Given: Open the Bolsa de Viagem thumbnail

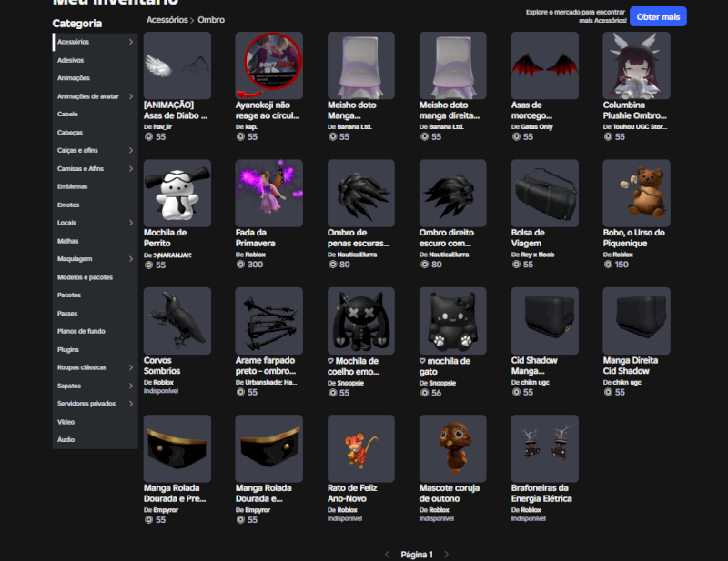Looking at the screenshot, I should click(x=544, y=193).
